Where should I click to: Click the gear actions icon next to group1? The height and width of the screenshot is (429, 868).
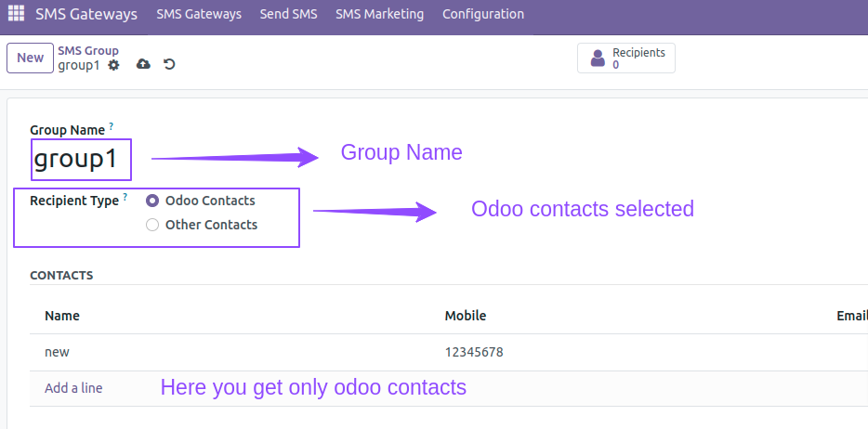[x=113, y=65]
